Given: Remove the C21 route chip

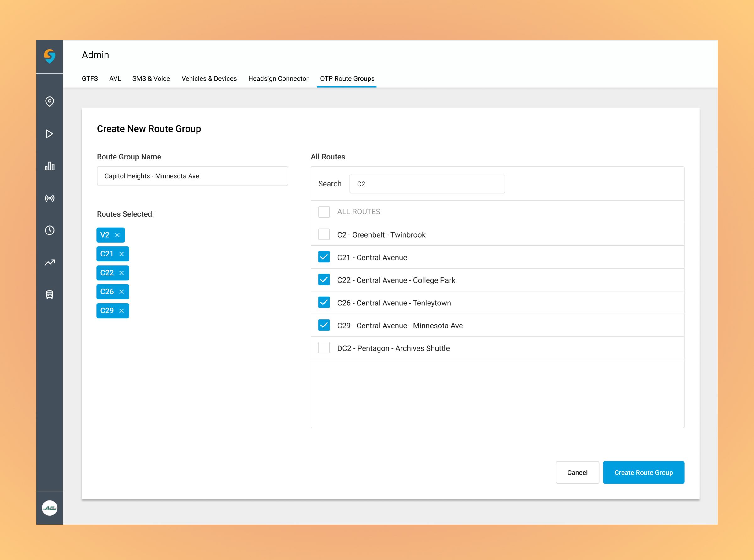Looking at the screenshot, I should 121,254.
